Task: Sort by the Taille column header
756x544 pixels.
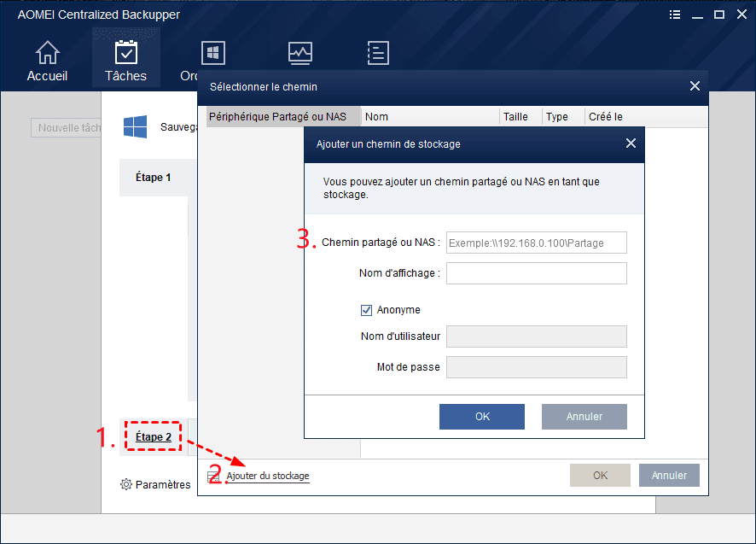Action: [x=520, y=117]
